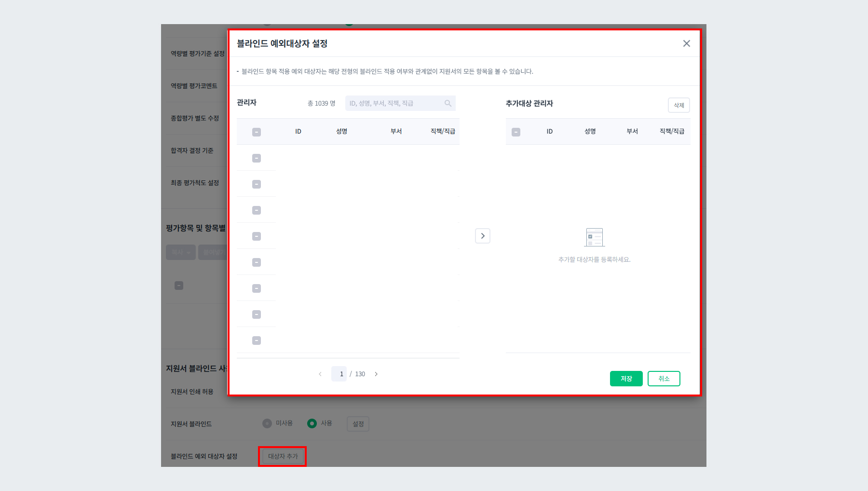
Task: Select all managers in the 관리자 list
Action: pos(257,131)
